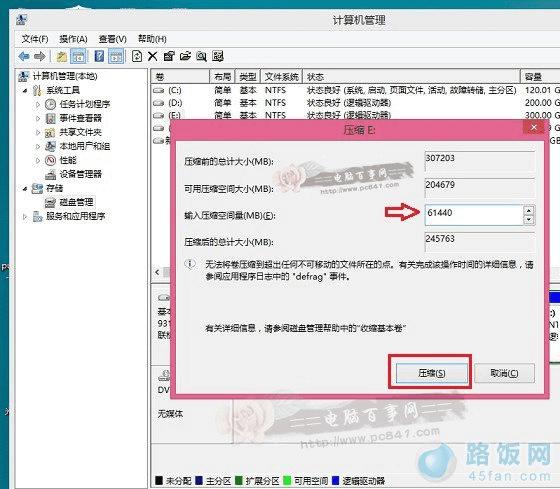Screen dimensions: 560x489
Task: Select 任务计划程序 in the tree
Action: [x=85, y=104]
